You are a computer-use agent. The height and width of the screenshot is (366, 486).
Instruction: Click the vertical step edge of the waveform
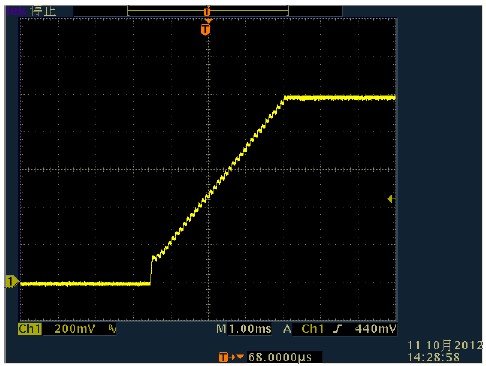pyautogui.click(x=151, y=271)
